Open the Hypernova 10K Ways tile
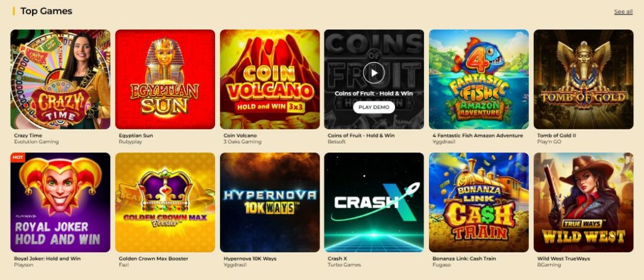 click(x=270, y=203)
